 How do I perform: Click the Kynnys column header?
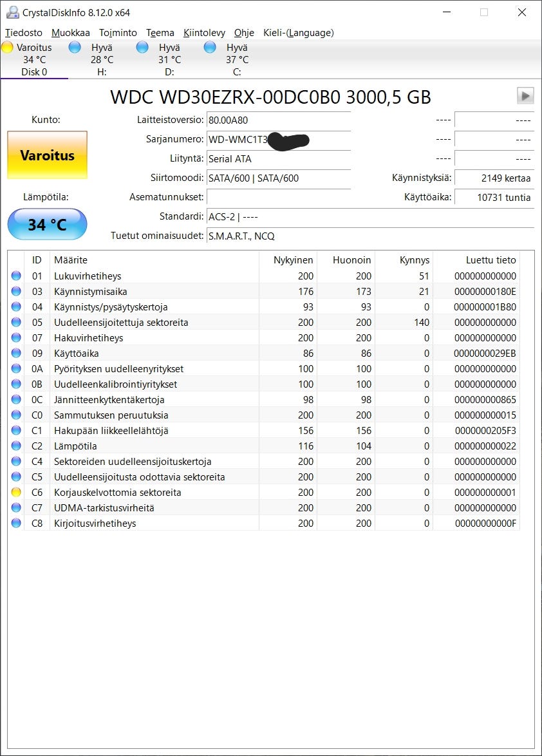click(404, 260)
